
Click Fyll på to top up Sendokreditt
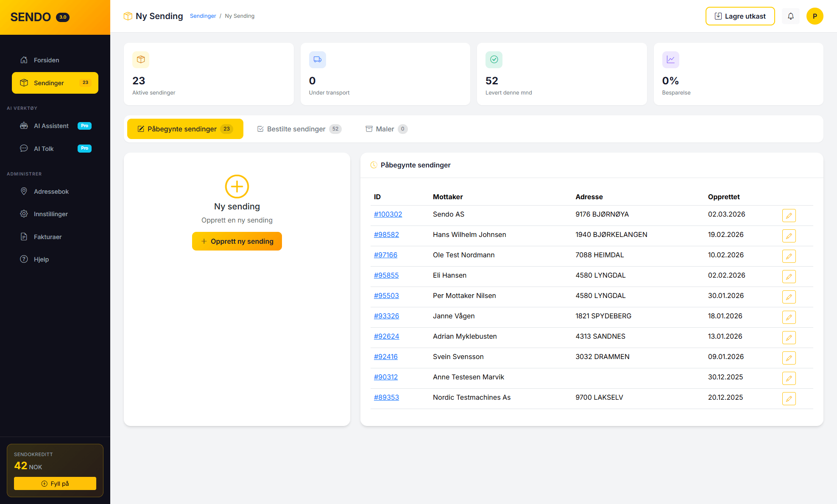pyautogui.click(x=55, y=483)
